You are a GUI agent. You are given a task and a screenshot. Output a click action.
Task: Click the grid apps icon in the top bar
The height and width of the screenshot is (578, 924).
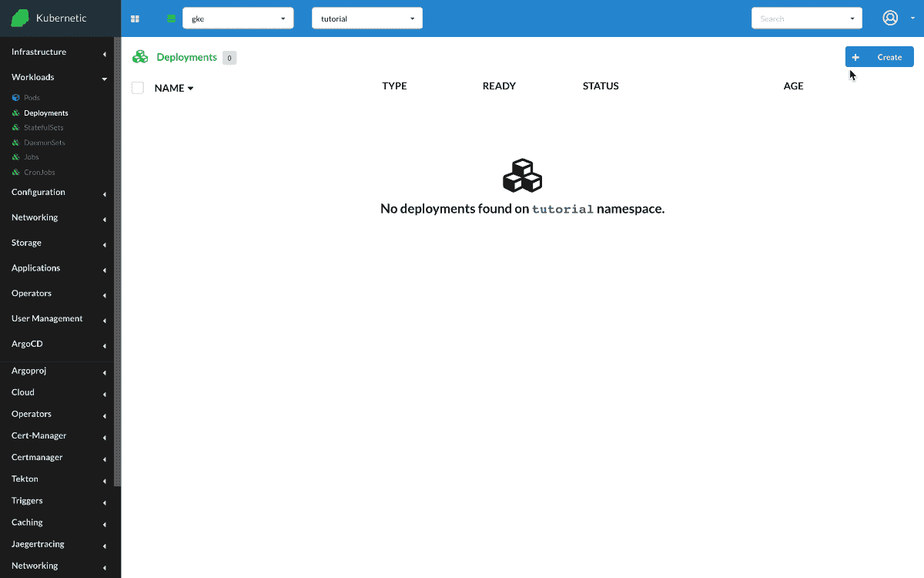[135, 18]
